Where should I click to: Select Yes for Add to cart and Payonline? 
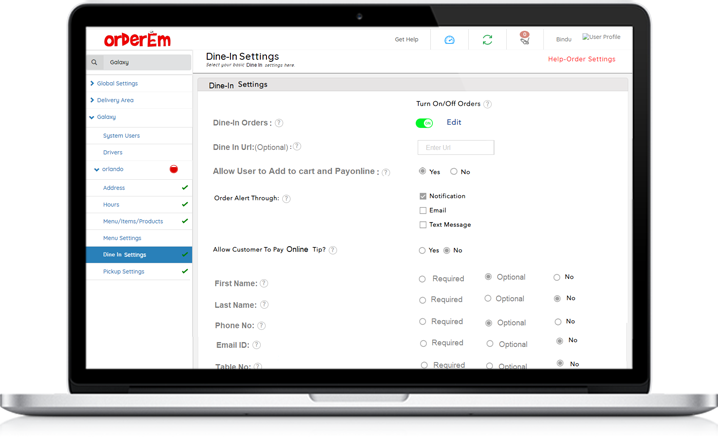pyautogui.click(x=422, y=171)
